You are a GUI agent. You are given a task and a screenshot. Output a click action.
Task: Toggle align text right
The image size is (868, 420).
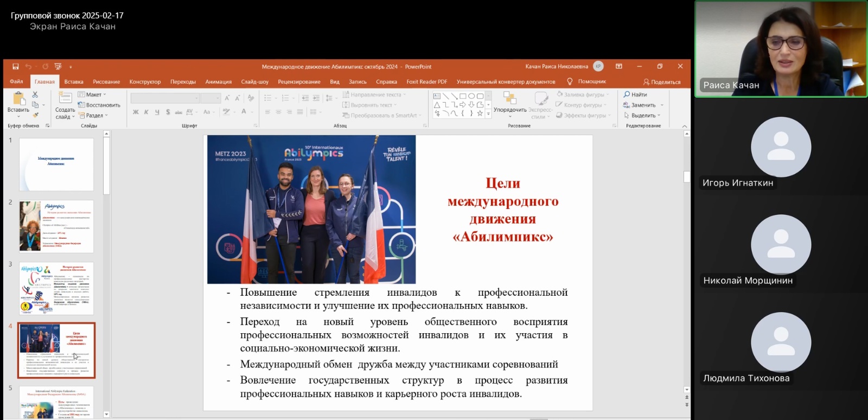289,112
